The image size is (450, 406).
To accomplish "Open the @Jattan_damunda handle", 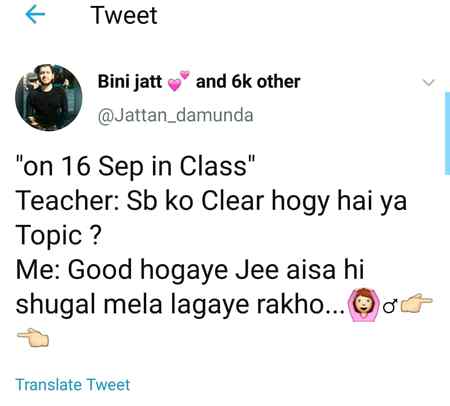I will point(175,115).
